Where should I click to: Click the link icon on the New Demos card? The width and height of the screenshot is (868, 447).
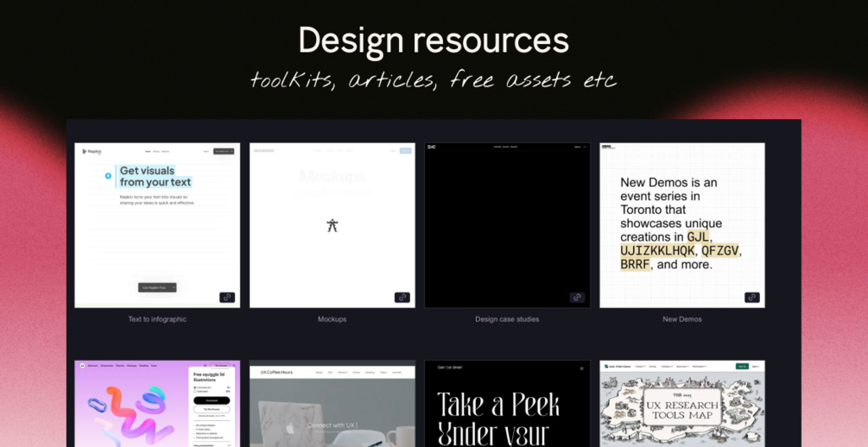[751, 297]
